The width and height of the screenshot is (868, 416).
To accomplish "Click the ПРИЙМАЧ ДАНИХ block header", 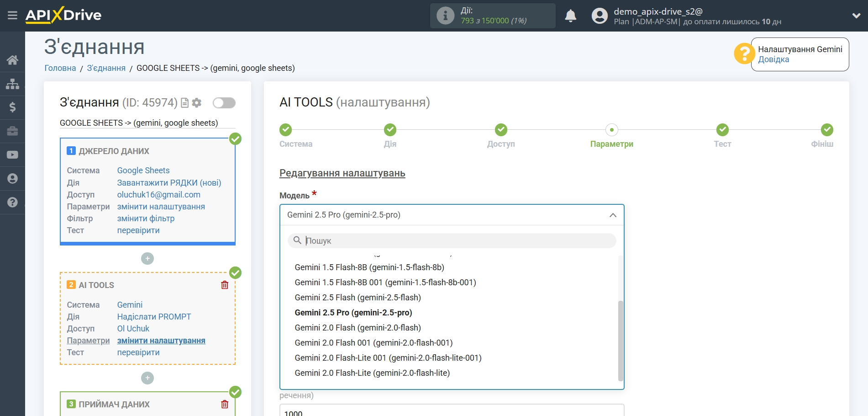I will tap(114, 405).
